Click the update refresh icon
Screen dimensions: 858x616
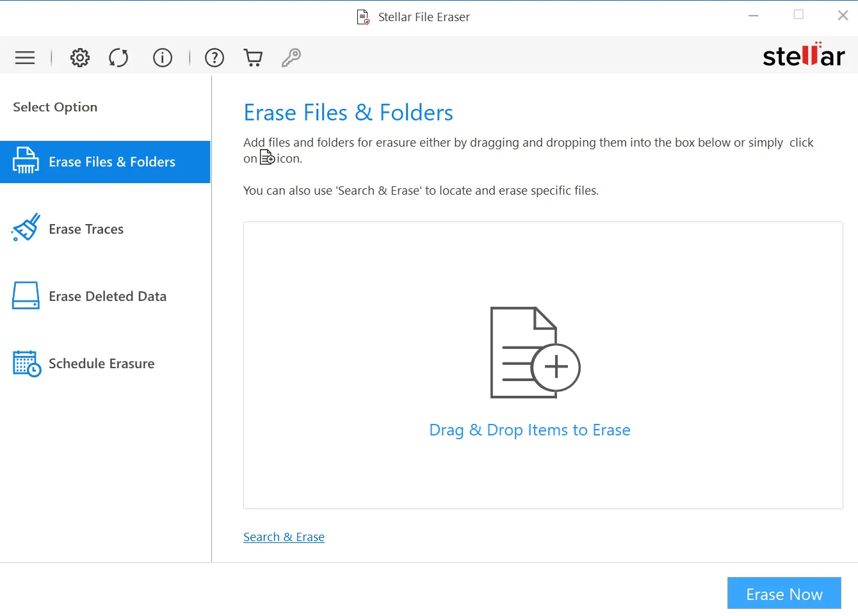118,58
